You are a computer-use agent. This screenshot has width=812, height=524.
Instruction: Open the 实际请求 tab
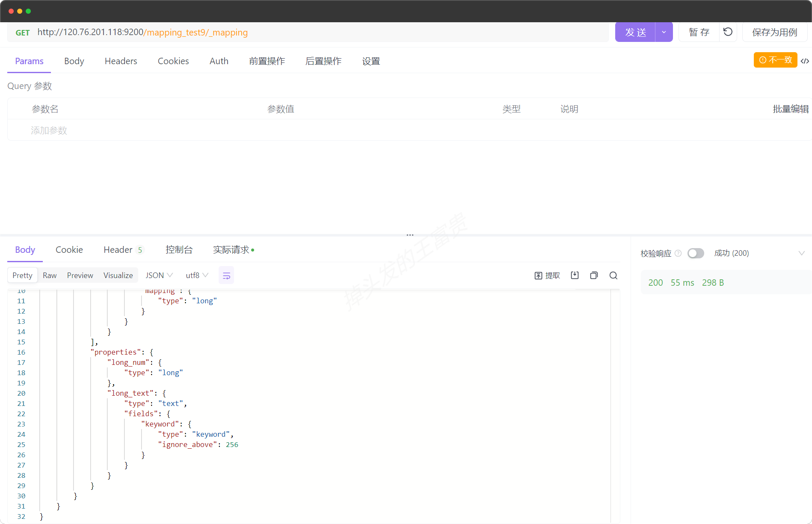tap(234, 250)
